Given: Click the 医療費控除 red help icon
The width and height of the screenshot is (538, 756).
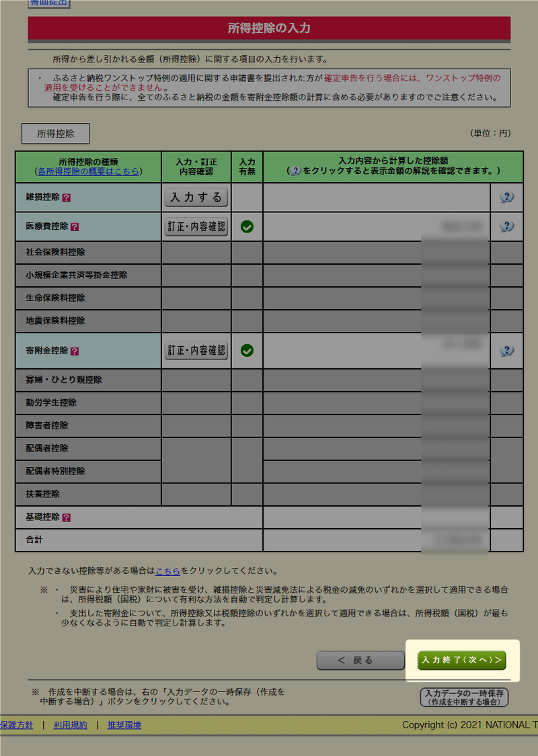Looking at the screenshot, I should [74, 227].
